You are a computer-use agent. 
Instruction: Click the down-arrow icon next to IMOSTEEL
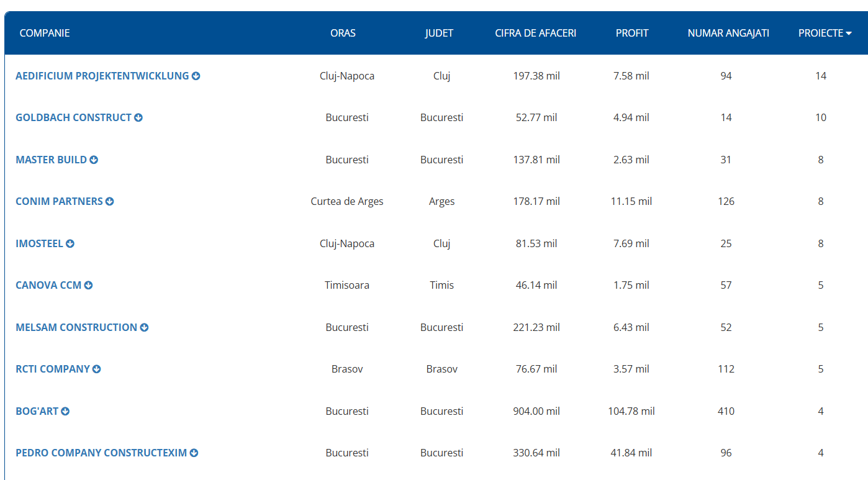pos(70,244)
